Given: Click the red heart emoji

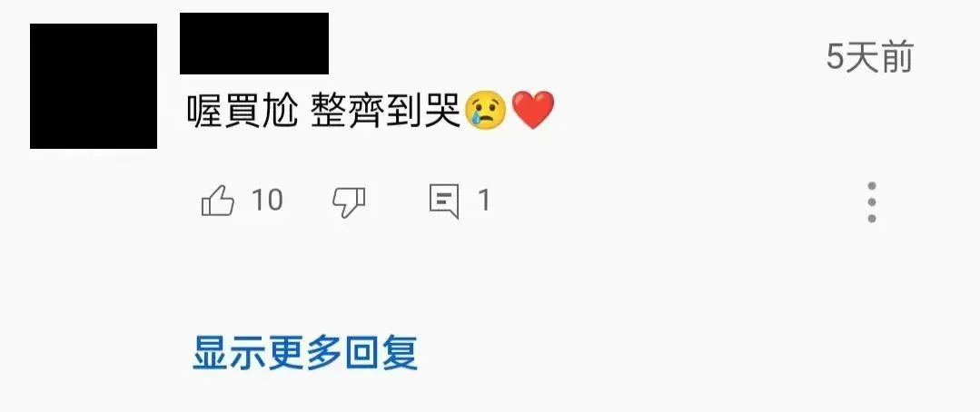Looking at the screenshot, I should [x=533, y=111].
